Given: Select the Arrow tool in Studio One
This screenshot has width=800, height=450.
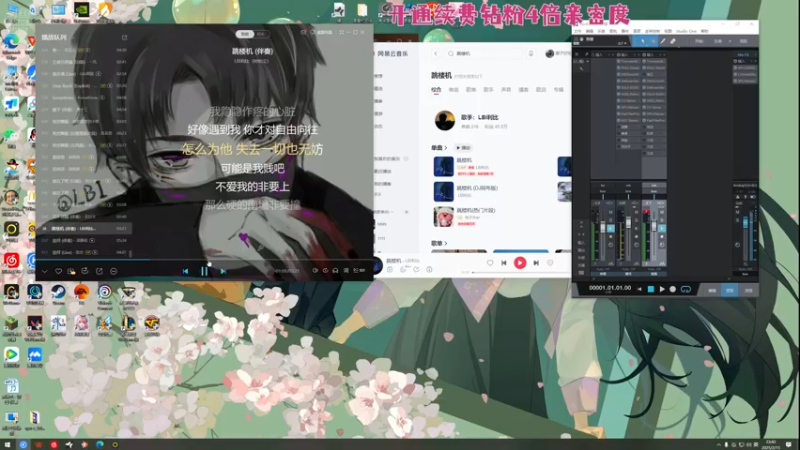Looking at the screenshot, I should coord(643,41).
